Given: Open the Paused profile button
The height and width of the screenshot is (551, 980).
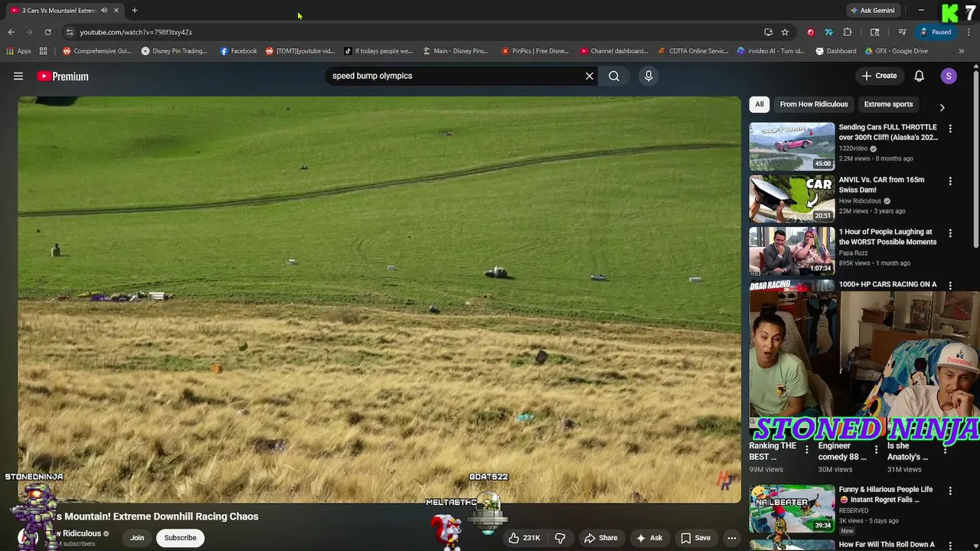Looking at the screenshot, I should 936,32.
